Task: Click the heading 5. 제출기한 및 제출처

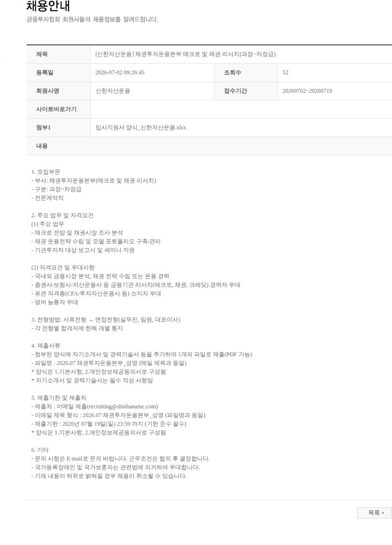Action: 58,398
